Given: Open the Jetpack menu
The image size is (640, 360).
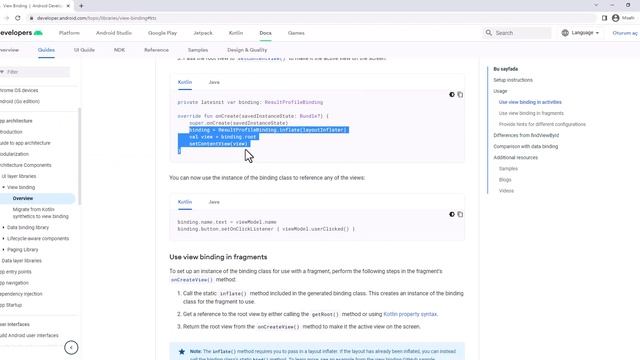Looking at the screenshot, I should click(203, 33).
